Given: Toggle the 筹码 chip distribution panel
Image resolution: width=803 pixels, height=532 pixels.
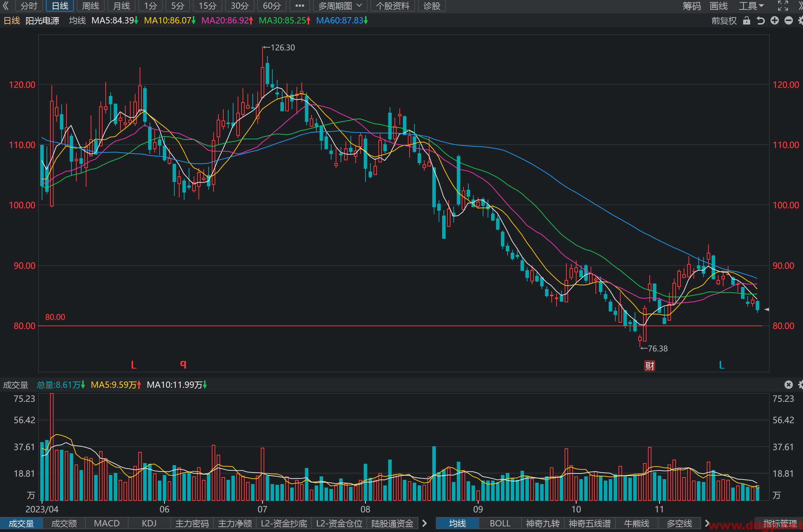Looking at the screenshot, I should 692,6.
